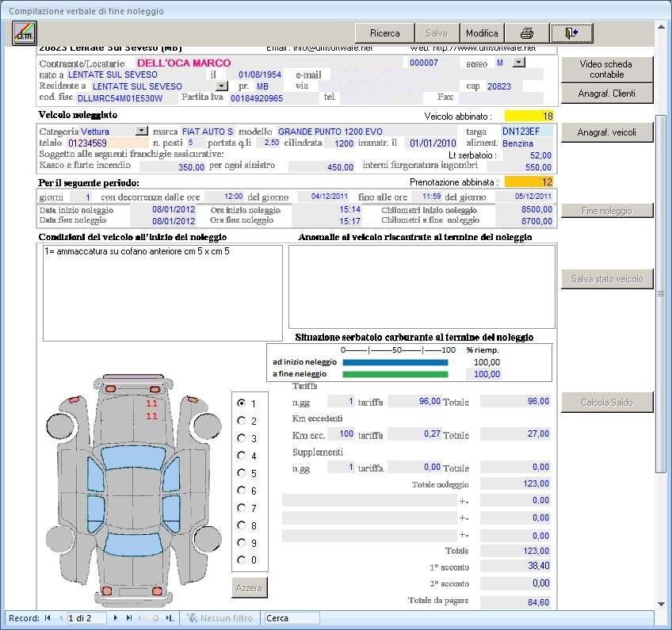Select damage marker radio option 7

(241, 508)
